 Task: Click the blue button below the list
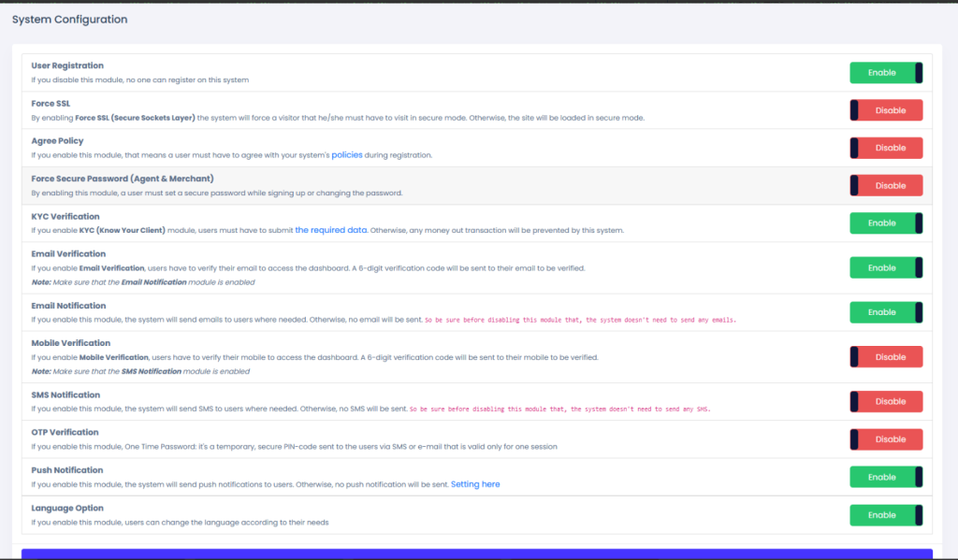click(476, 553)
